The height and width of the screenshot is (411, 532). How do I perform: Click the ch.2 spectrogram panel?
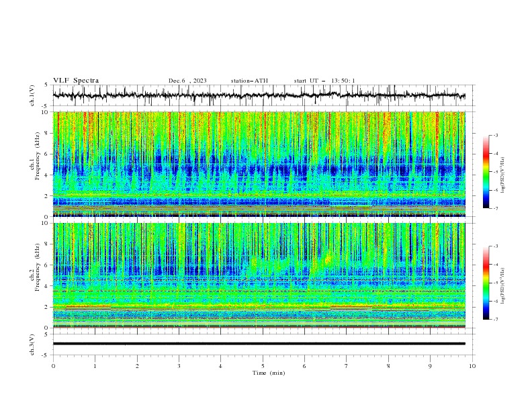pos(259,275)
